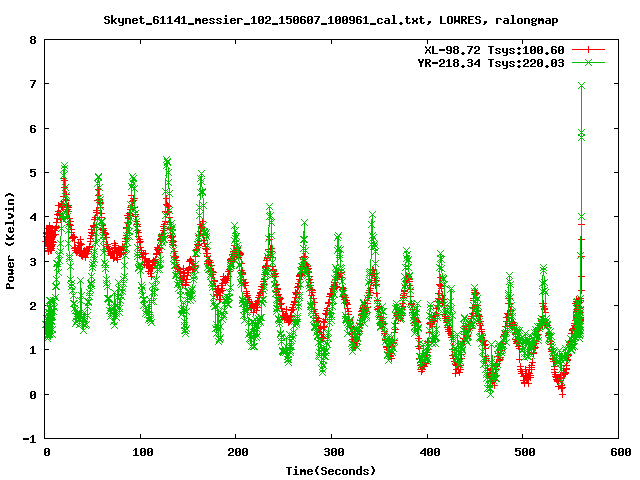Image resolution: width=640 pixels, height=480 pixels.
Task: Click the x-axis tick label '500'
Action: [x=524, y=452]
